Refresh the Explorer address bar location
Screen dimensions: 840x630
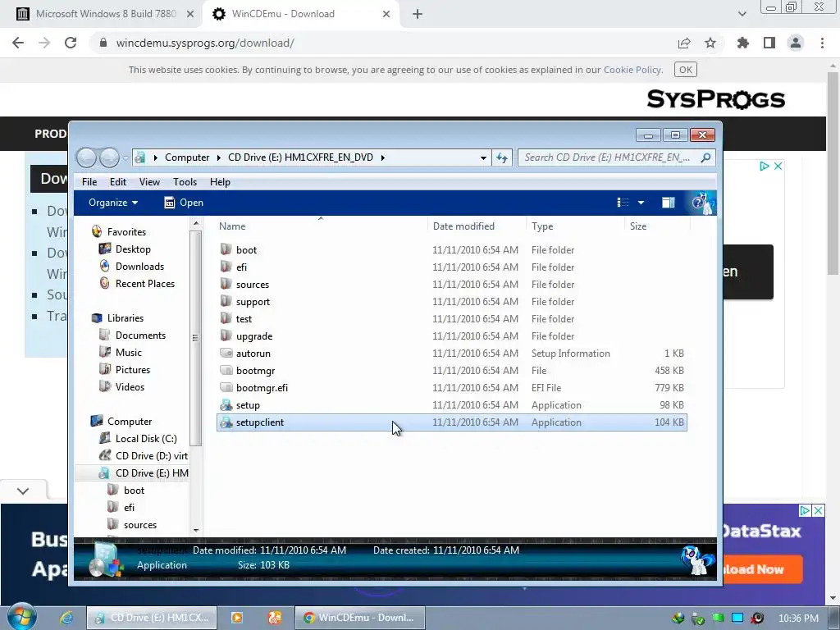click(x=502, y=157)
